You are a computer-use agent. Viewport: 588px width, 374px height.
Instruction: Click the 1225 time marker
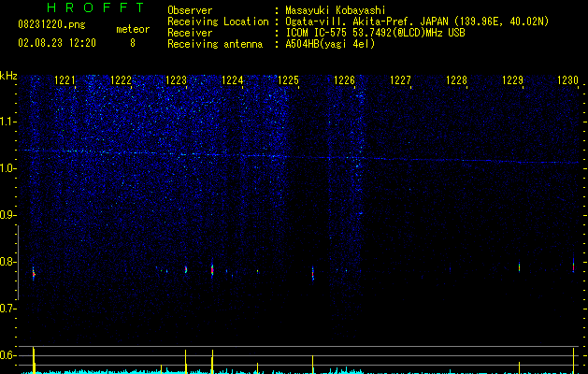288,80
